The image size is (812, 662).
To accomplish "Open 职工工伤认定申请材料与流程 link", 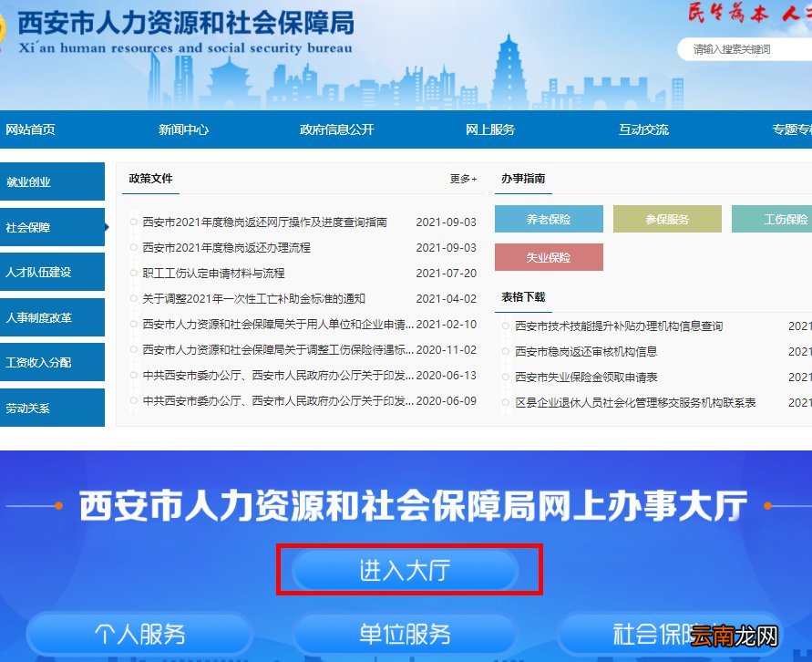I will coord(213,273).
